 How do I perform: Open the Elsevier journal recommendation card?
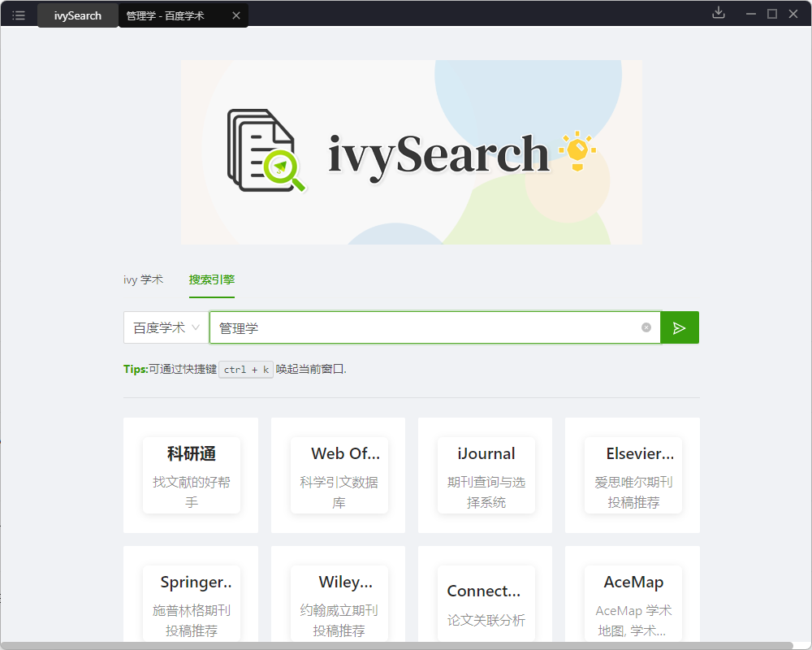point(633,475)
